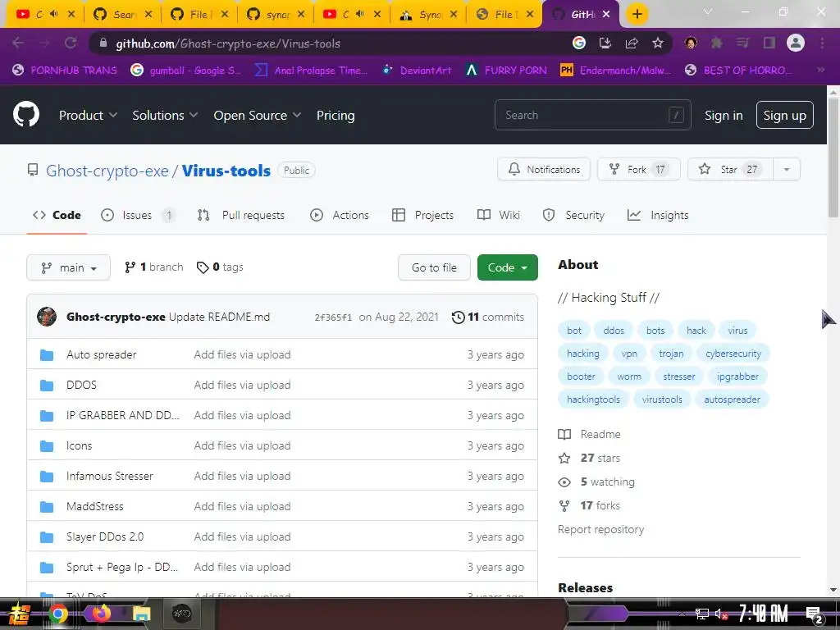Click the Sign in link
Screen dimensions: 840x630
[724, 115]
